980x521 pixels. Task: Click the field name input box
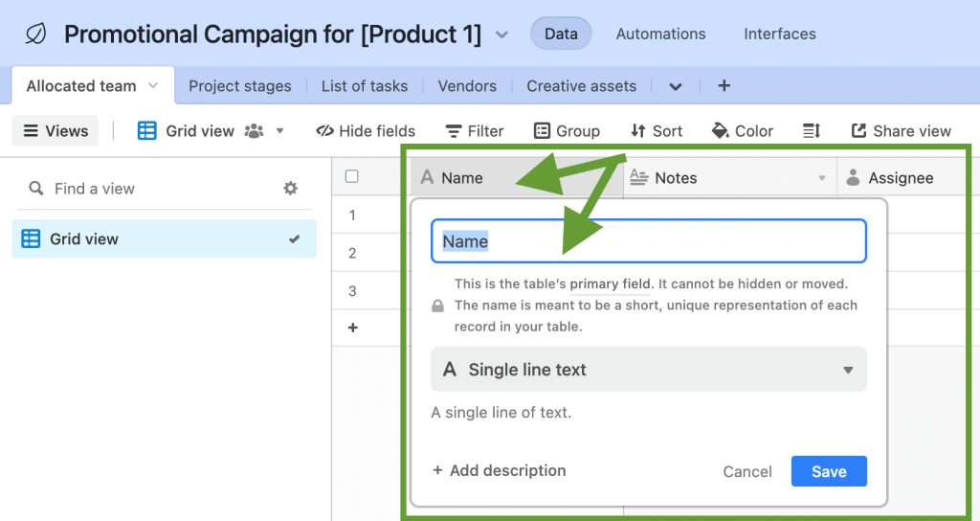648,241
